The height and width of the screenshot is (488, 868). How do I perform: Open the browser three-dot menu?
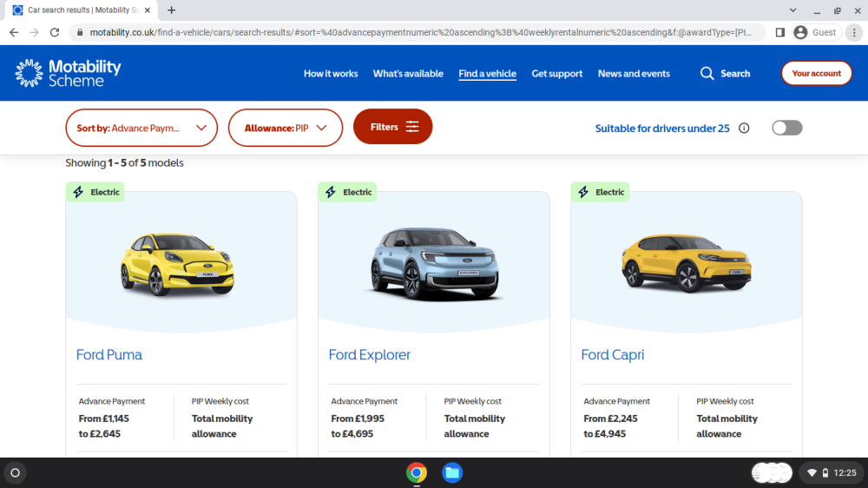coord(854,33)
